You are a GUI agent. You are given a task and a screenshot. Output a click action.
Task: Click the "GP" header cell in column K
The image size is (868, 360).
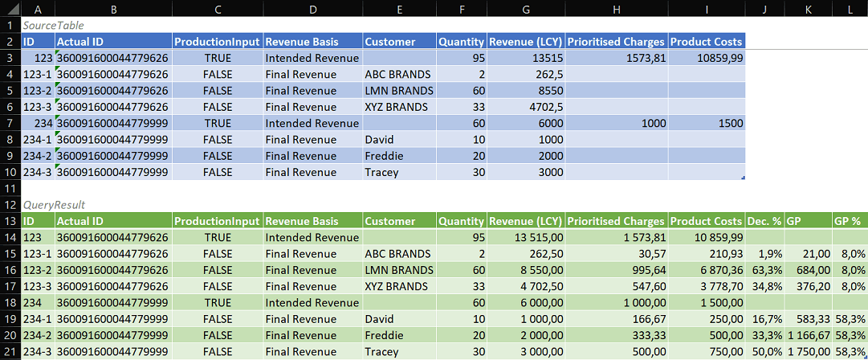(x=809, y=221)
